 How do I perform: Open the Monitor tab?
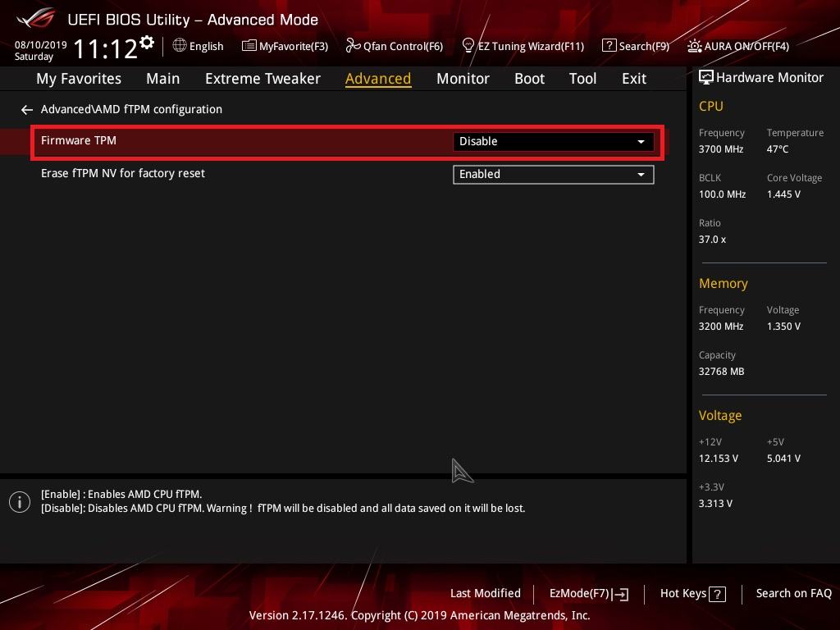[x=463, y=79]
